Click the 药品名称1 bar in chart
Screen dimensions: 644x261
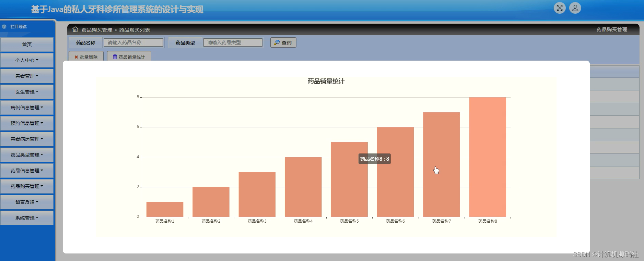[x=165, y=209]
